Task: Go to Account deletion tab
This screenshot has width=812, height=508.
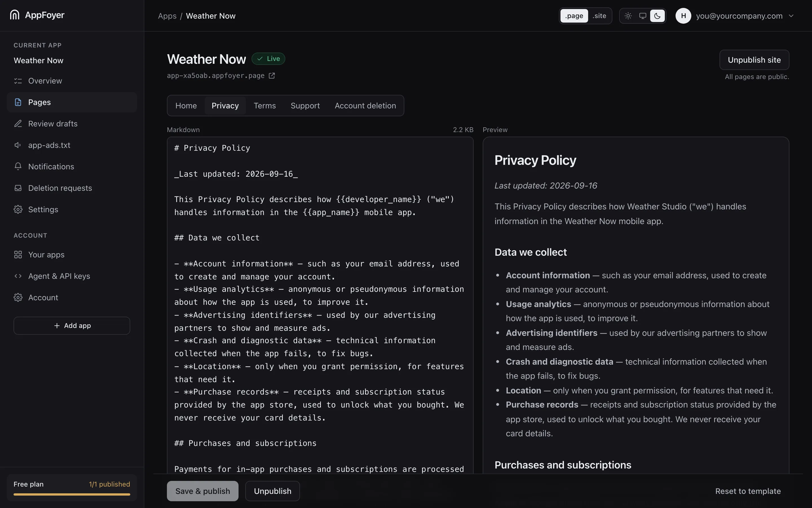Action: pos(365,106)
